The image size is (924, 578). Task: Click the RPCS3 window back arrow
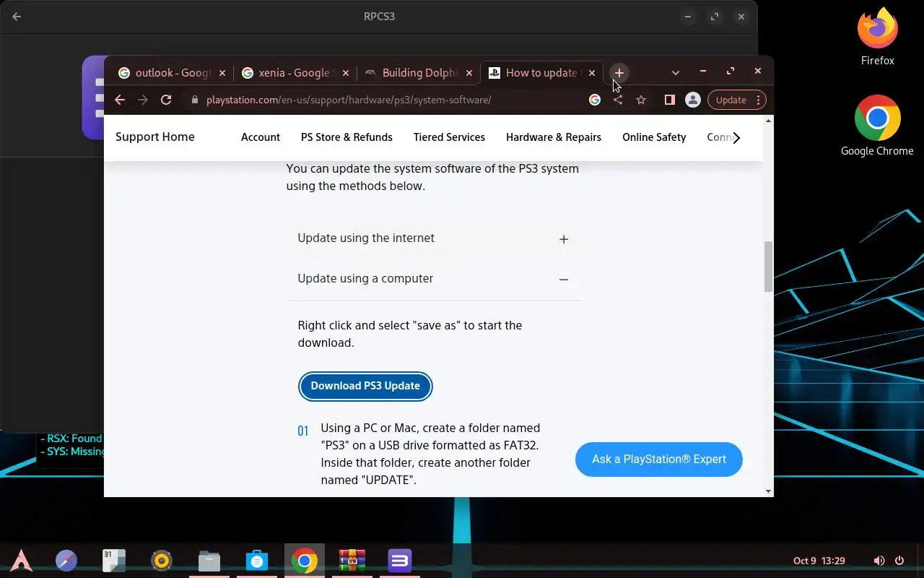click(x=17, y=17)
